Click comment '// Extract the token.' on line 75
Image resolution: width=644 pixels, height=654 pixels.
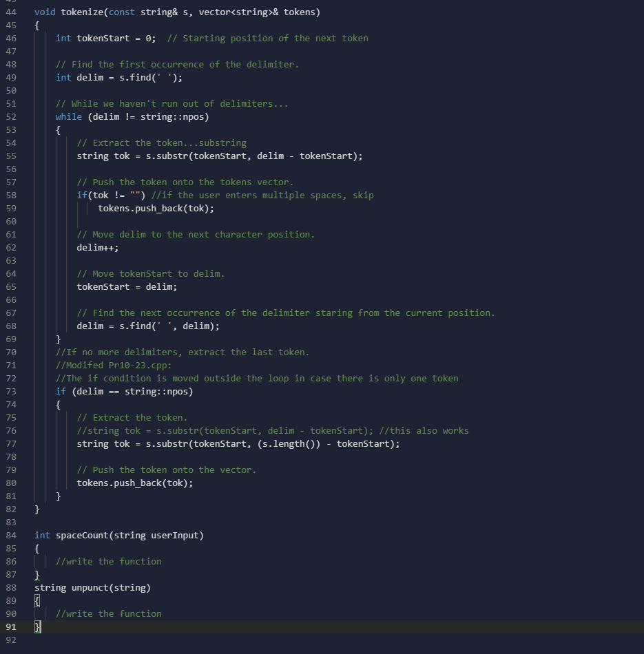click(132, 418)
